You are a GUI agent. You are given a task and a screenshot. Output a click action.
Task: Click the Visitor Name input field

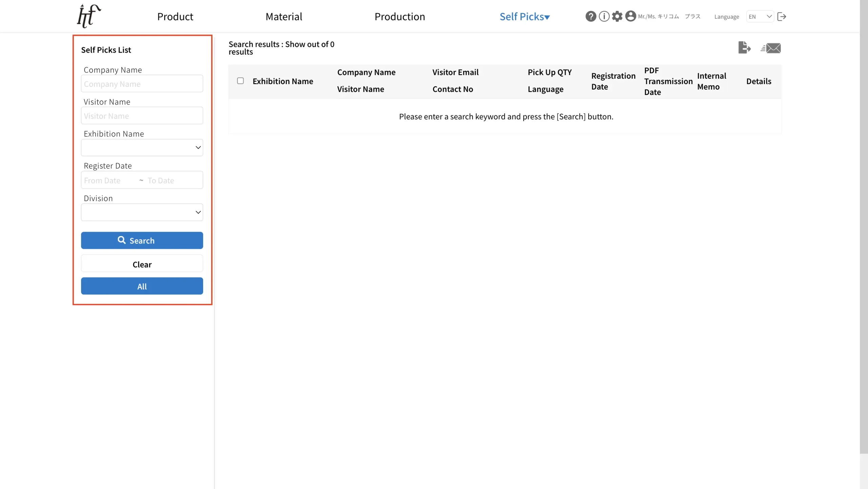tap(142, 116)
